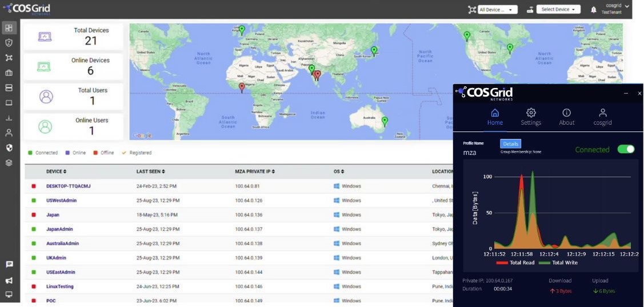Open the dashboard grid icon in sidebar

pyautogui.click(x=9, y=28)
